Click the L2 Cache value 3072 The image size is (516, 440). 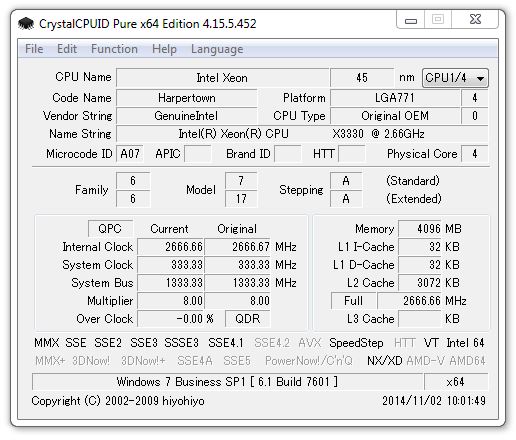point(420,283)
